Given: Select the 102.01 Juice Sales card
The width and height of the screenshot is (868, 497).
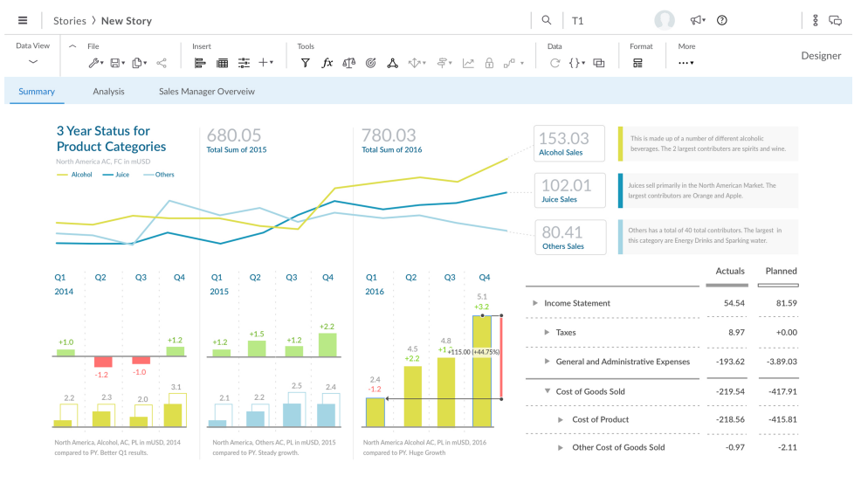Looking at the screenshot, I should (x=569, y=190).
